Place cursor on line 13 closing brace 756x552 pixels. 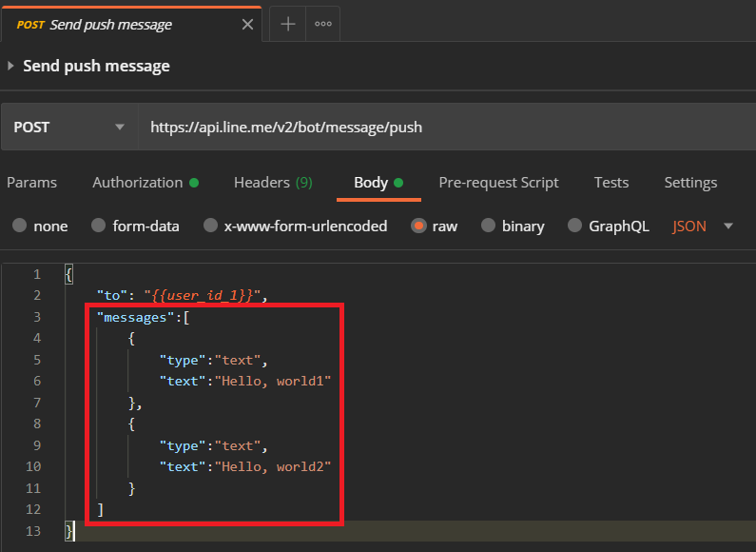click(69, 531)
